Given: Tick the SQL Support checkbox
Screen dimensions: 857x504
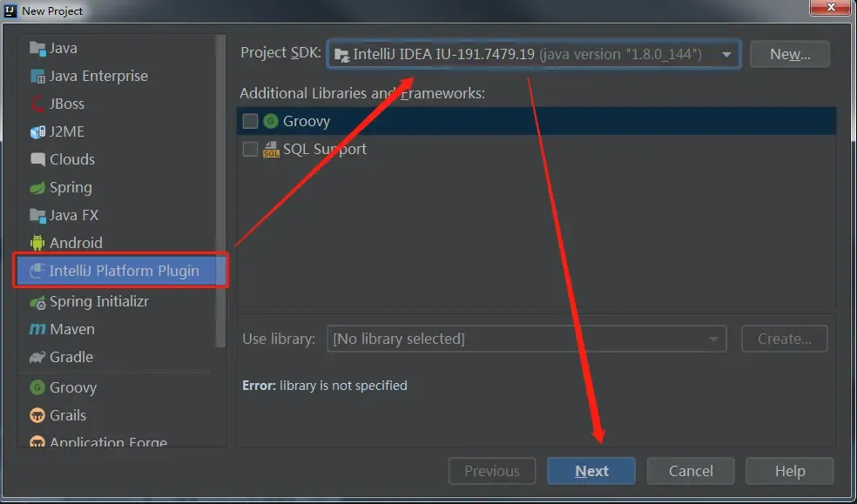Looking at the screenshot, I should click(250, 149).
